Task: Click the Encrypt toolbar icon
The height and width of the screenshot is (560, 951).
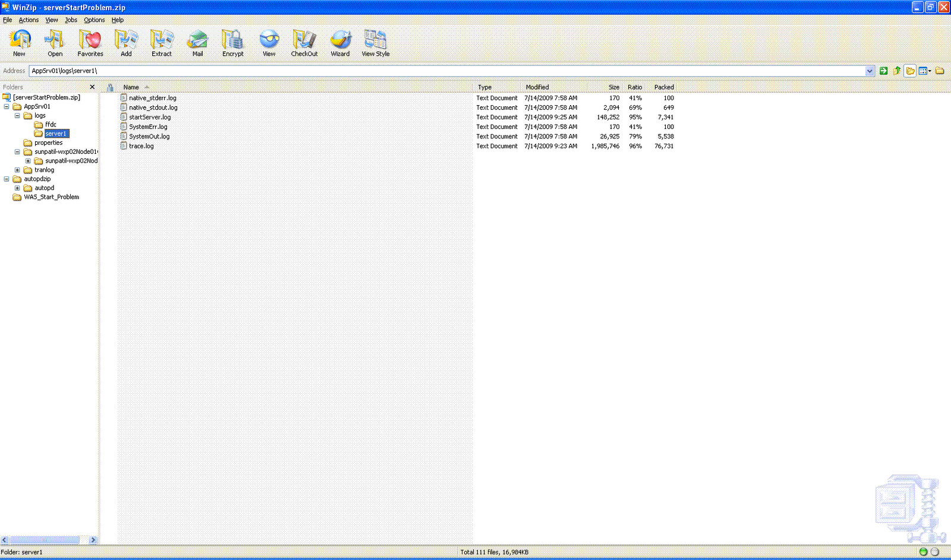Action: coord(233,39)
